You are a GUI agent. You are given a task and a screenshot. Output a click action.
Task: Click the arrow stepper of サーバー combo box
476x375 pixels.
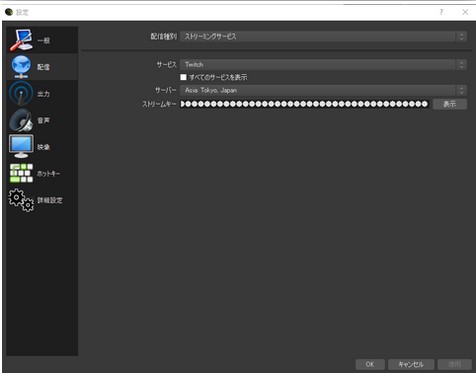tap(461, 90)
